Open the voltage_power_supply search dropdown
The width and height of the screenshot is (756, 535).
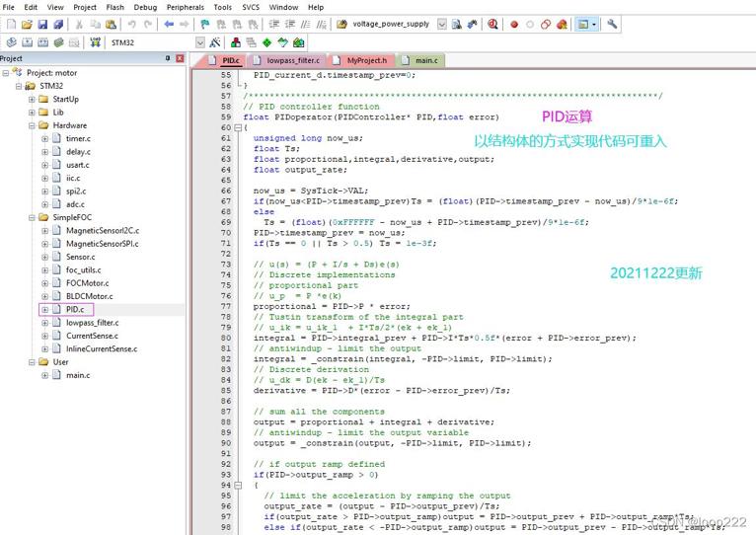pyautogui.click(x=441, y=24)
